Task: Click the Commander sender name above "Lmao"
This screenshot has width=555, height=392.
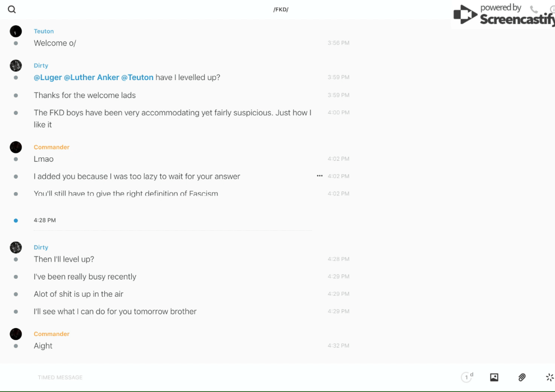Action: tap(52, 147)
